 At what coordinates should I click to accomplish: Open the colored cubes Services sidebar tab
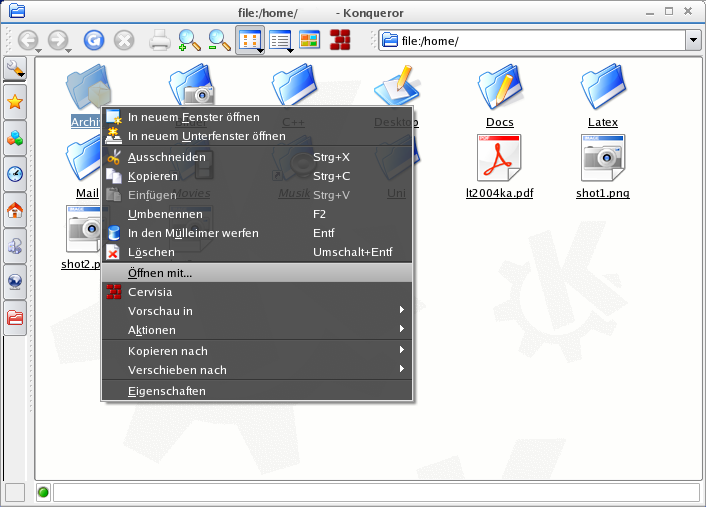point(15,138)
